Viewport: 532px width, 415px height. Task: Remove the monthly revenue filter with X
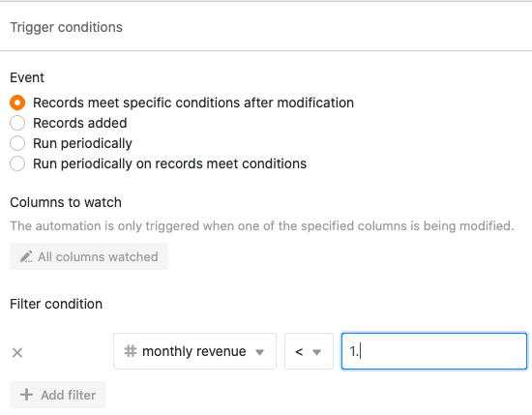[x=17, y=352]
